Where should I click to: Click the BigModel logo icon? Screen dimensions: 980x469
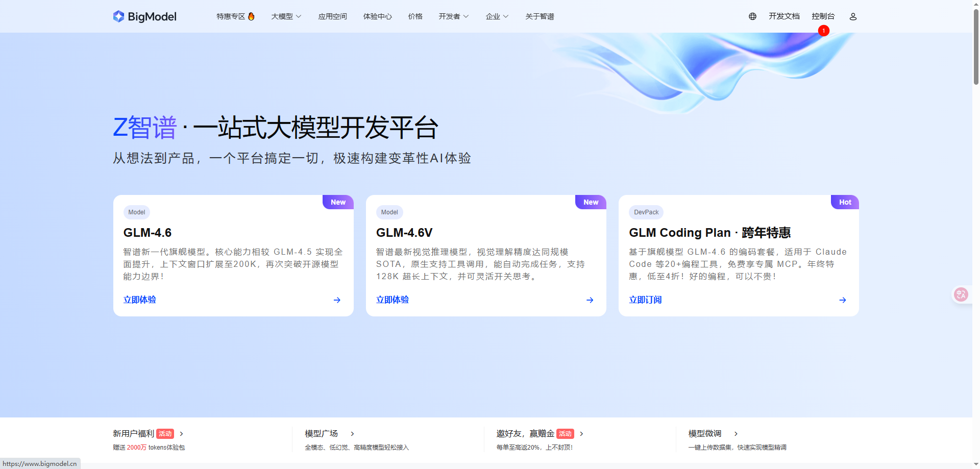click(118, 16)
